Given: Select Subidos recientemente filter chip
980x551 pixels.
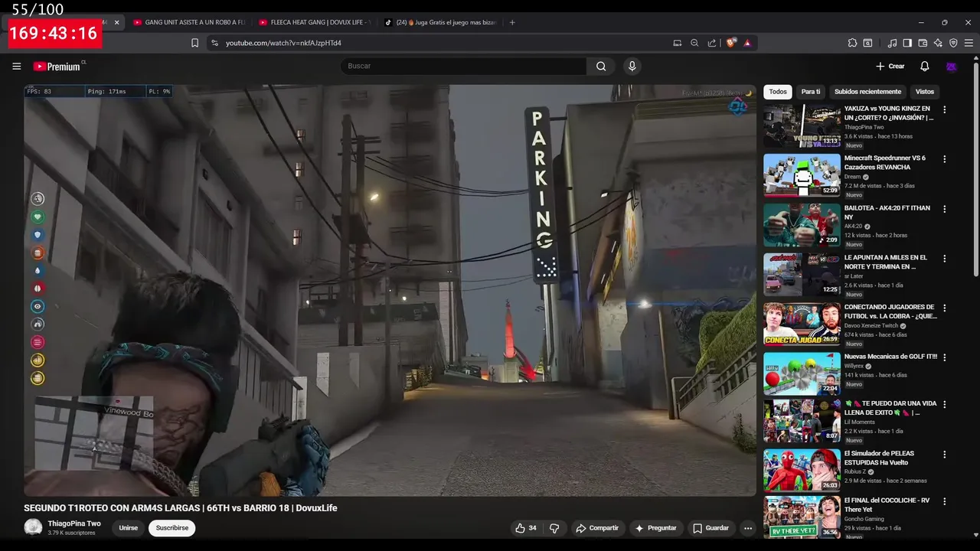Looking at the screenshot, I should coord(867,92).
